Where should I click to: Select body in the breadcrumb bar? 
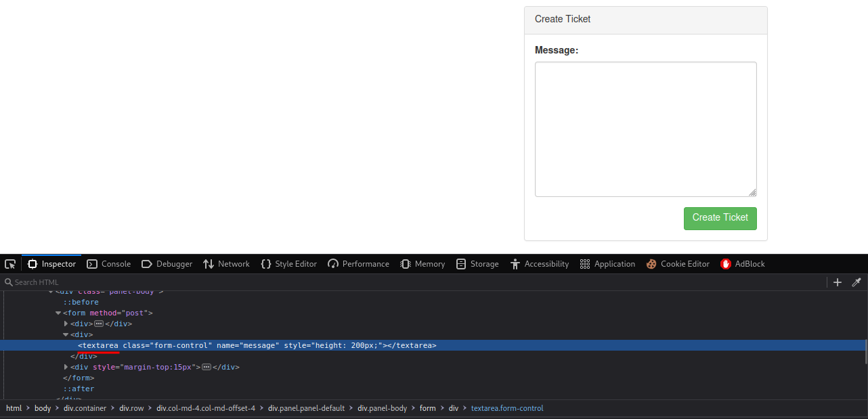pyautogui.click(x=43, y=408)
